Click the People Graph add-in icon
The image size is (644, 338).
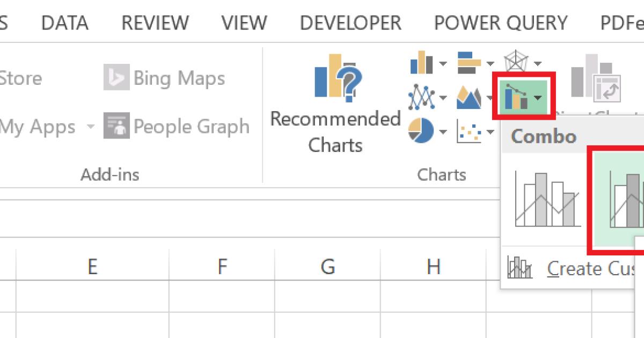[x=115, y=127]
